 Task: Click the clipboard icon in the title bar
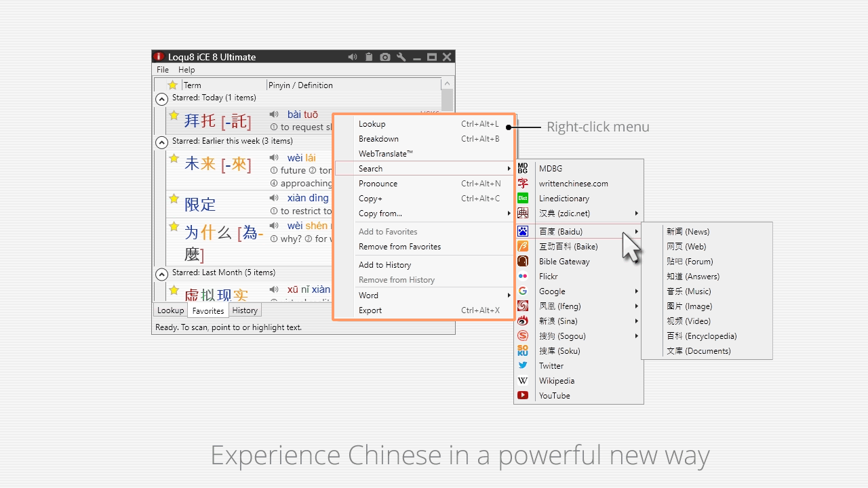coord(369,57)
